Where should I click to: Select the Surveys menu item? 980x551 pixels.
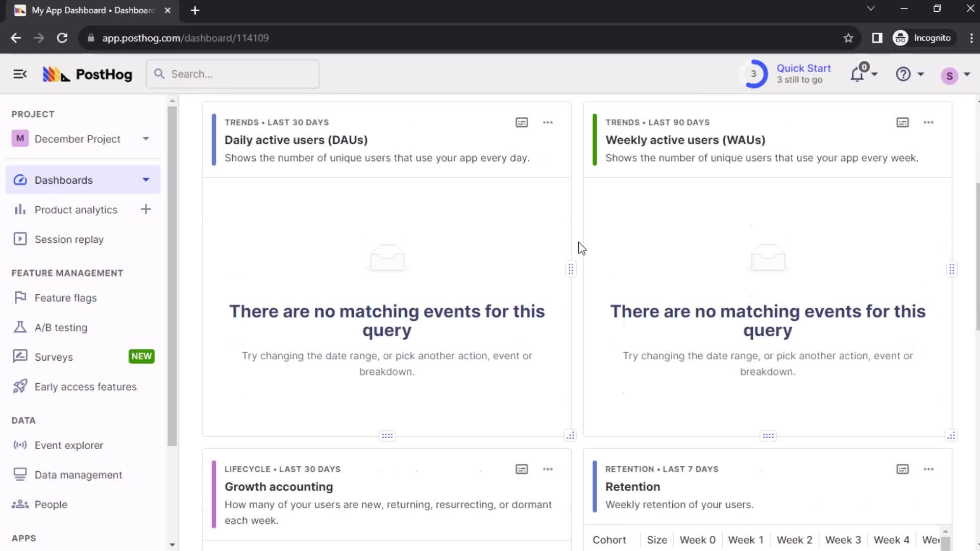pos(53,357)
